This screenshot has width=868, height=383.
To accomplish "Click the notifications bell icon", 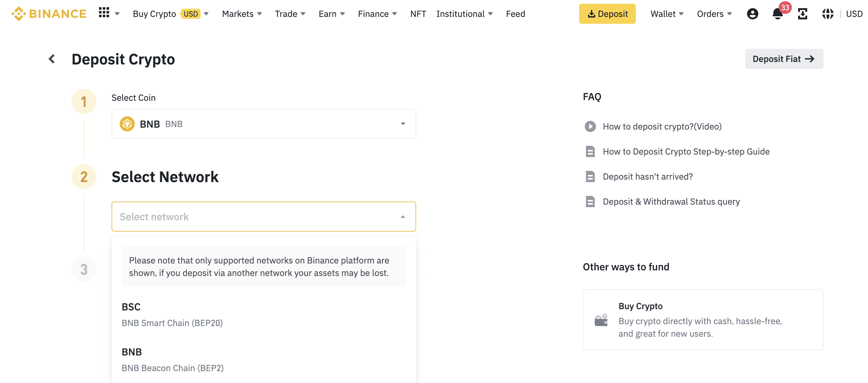I will click(778, 14).
